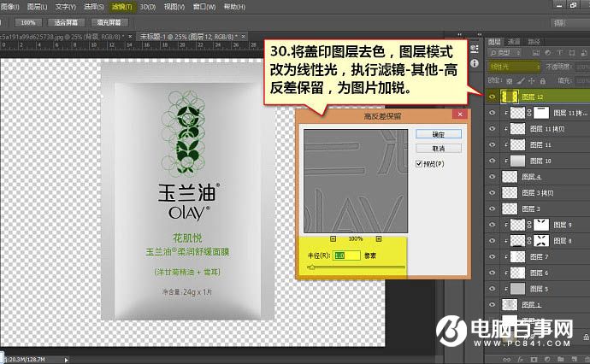Click 取消 button in High Pass dialog
This screenshot has width=590, height=364.
pos(439,148)
